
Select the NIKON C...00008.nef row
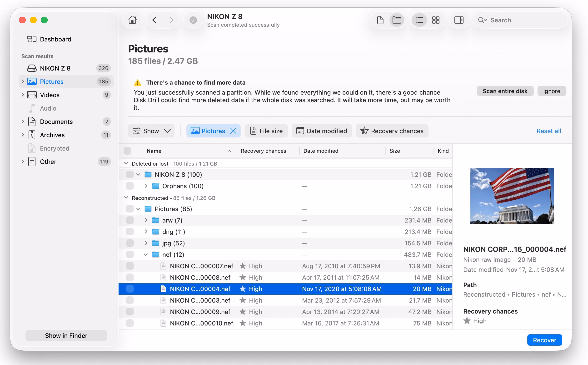285,277
